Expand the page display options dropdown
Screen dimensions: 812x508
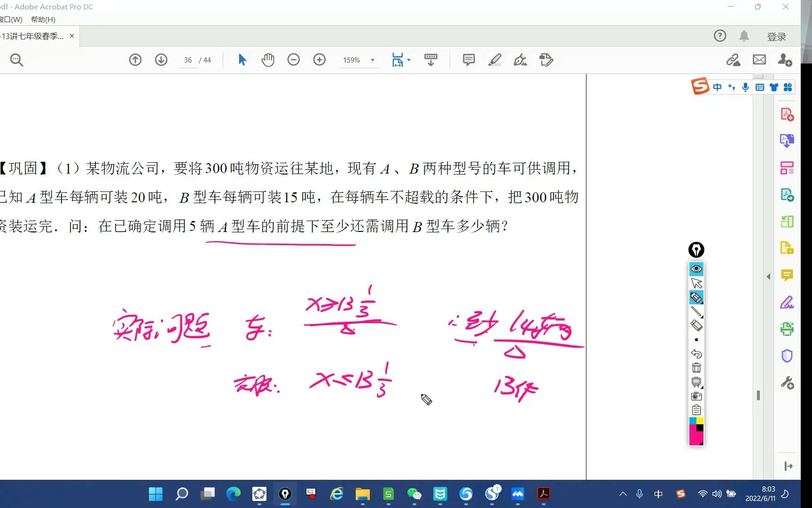click(408, 60)
